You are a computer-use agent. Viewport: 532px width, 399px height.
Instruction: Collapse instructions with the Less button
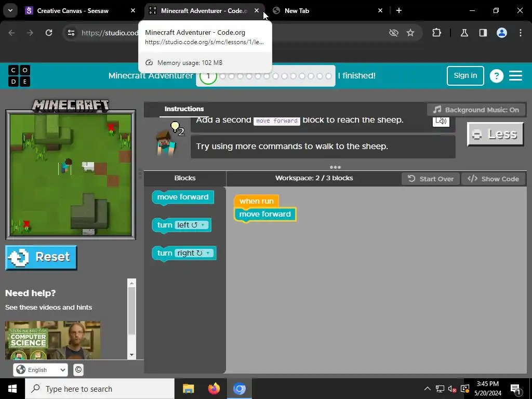point(495,134)
